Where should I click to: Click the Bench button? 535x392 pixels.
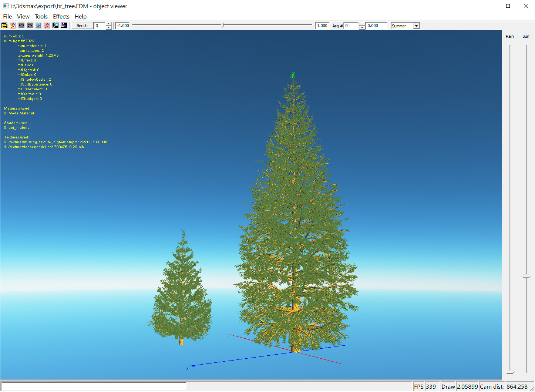[82, 26]
